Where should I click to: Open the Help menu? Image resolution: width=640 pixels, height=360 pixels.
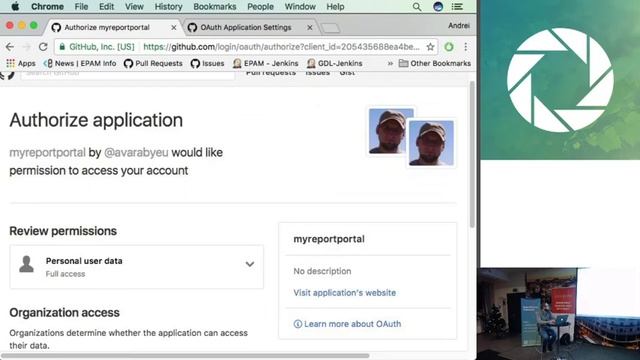pyautogui.click(x=335, y=7)
